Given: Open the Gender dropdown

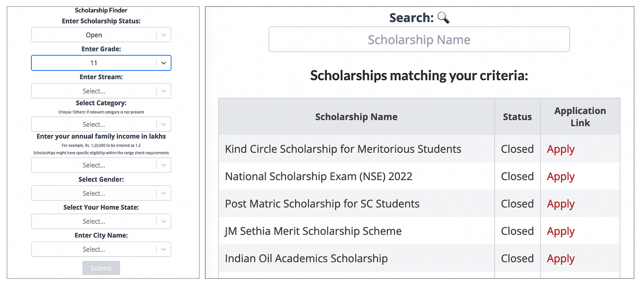Looking at the screenshot, I should (101, 193).
